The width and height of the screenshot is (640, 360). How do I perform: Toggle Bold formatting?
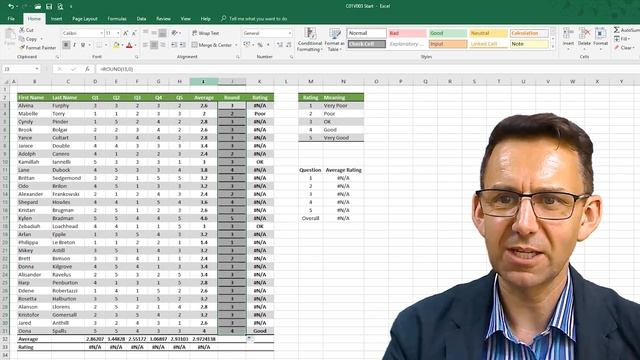pos(66,45)
